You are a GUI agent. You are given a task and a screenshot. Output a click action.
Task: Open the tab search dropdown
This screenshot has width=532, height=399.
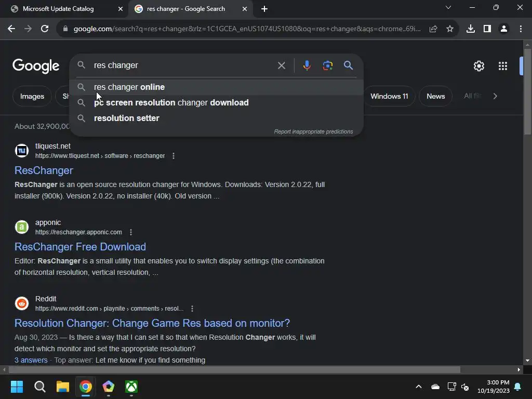click(448, 7)
